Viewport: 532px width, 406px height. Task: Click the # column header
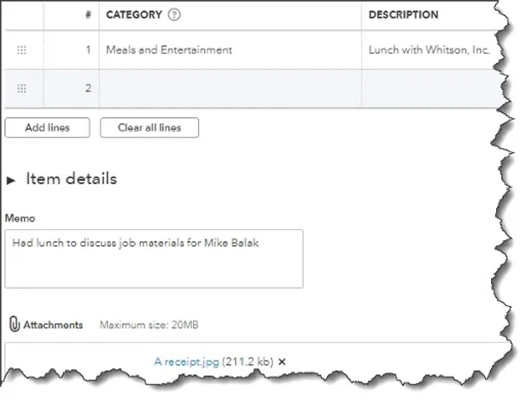pyautogui.click(x=88, y=15)
